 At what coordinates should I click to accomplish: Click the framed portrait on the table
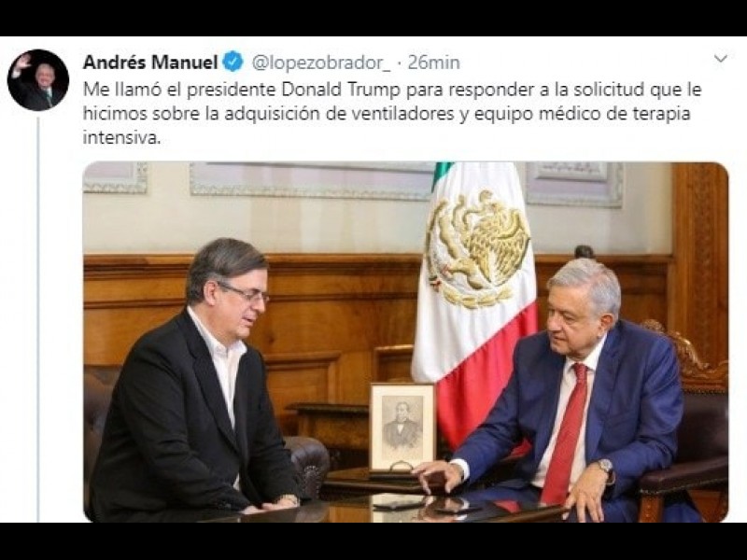tap(403, 427)
